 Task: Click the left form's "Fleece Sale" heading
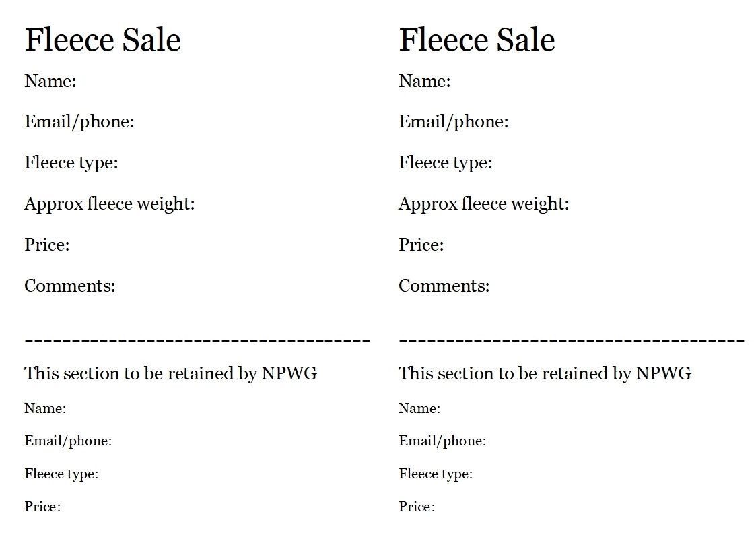click(102, 40)
